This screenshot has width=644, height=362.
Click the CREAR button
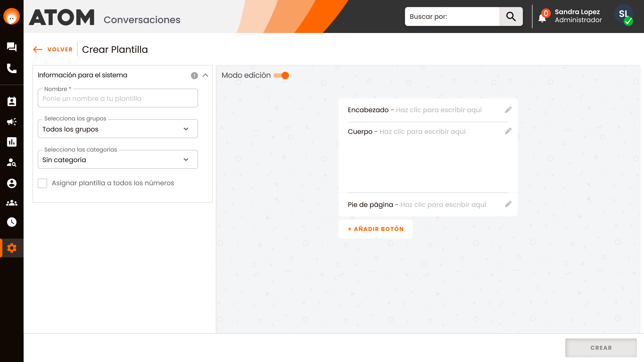tap(601, 348)
